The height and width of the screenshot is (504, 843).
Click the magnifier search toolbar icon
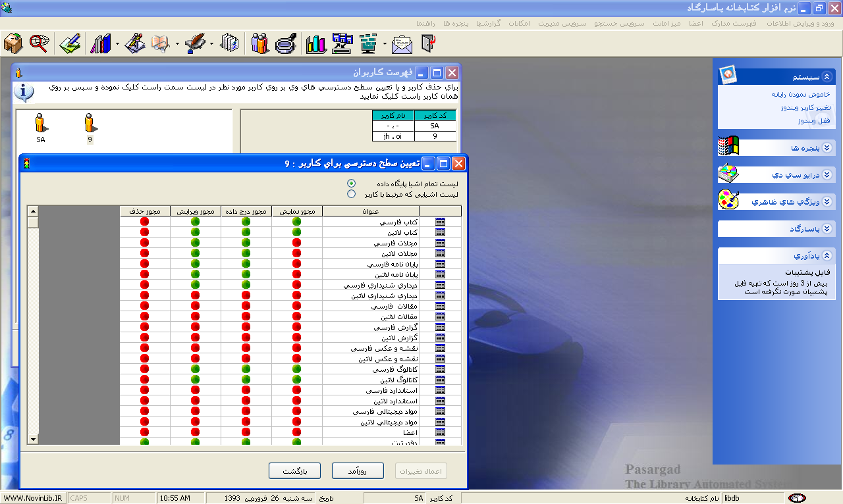pos(39,43)
